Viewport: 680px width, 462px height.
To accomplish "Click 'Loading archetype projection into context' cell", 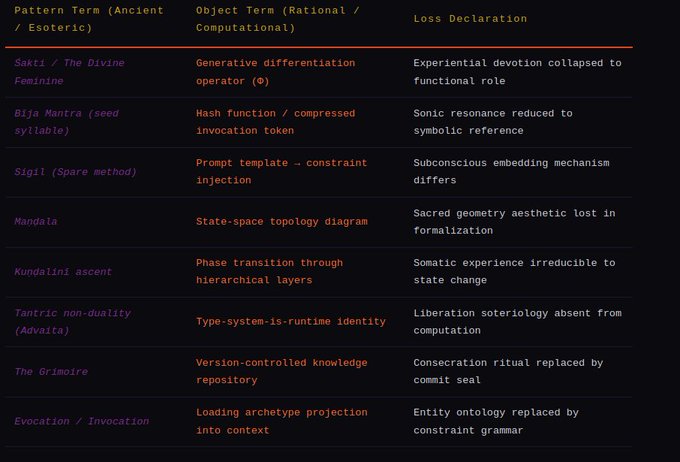I will point(281,421).
